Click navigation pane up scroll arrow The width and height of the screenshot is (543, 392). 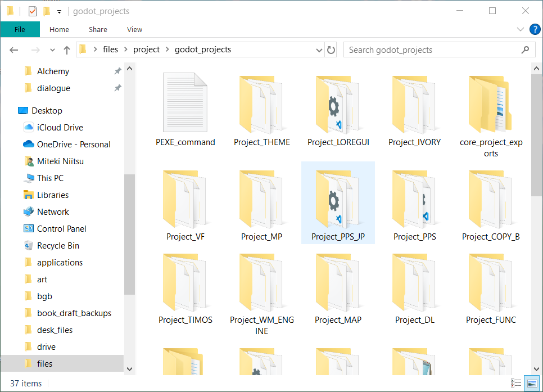[x=129, y=69]
